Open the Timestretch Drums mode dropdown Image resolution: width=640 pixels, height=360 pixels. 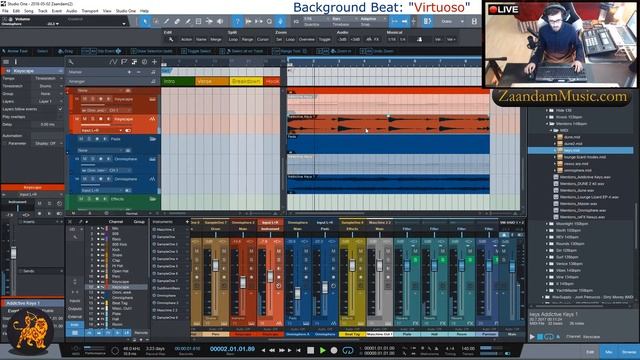(48, 86)
